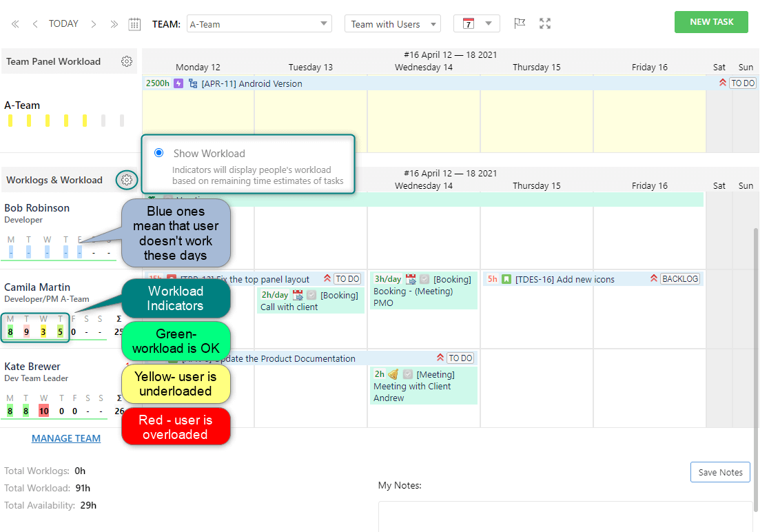The height and width of the screenshot is (532, 769).
Task: Click the milestones flag icon
Action: point(520,23)
